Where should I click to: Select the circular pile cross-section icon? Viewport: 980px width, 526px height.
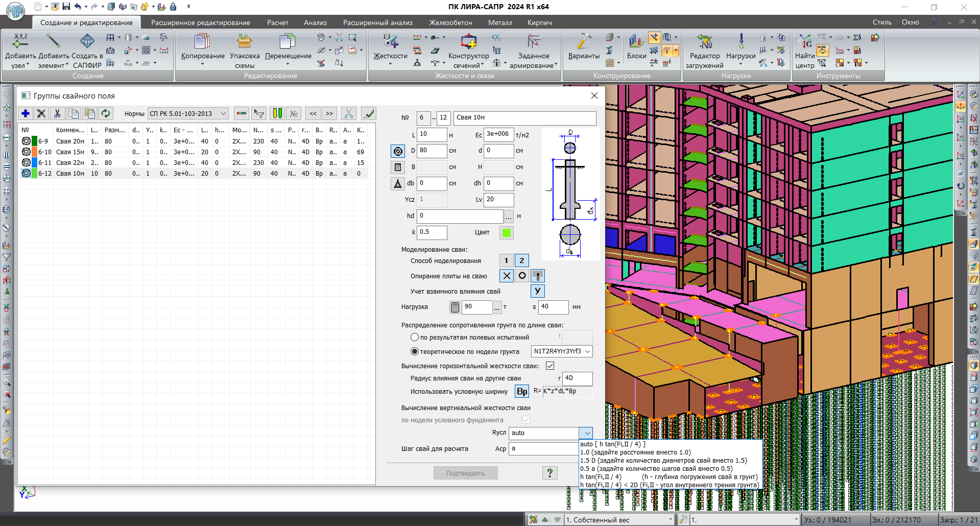[398, 151]
